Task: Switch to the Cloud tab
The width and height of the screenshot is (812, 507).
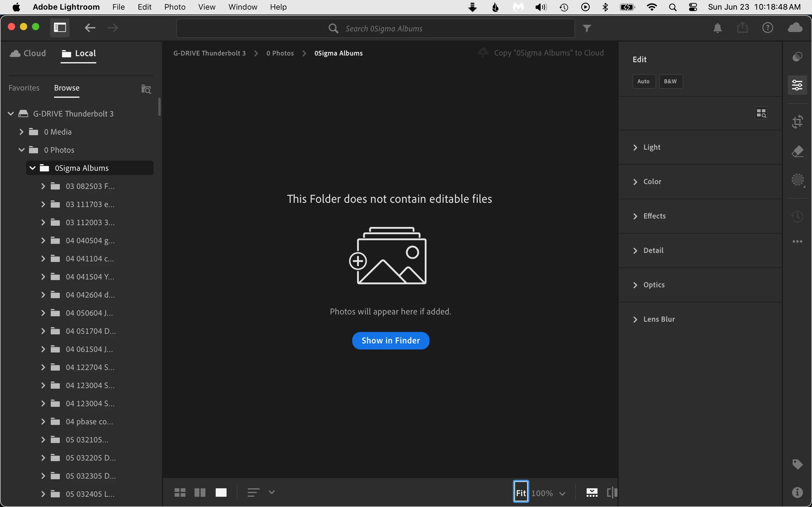Action: coord(28,53)
